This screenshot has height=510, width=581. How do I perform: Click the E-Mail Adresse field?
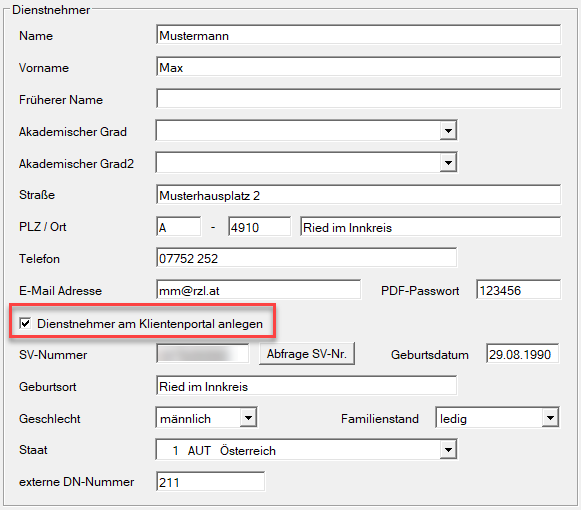pyautogui.click(x=258, y=290)
